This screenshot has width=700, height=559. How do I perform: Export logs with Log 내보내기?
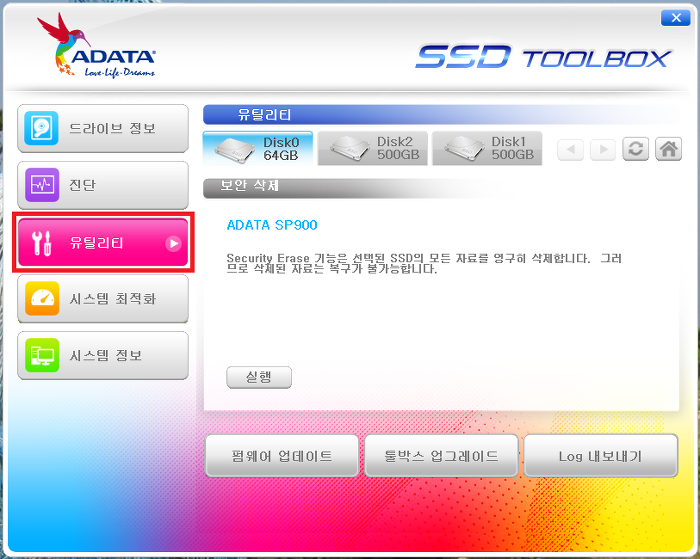[600, 456]
